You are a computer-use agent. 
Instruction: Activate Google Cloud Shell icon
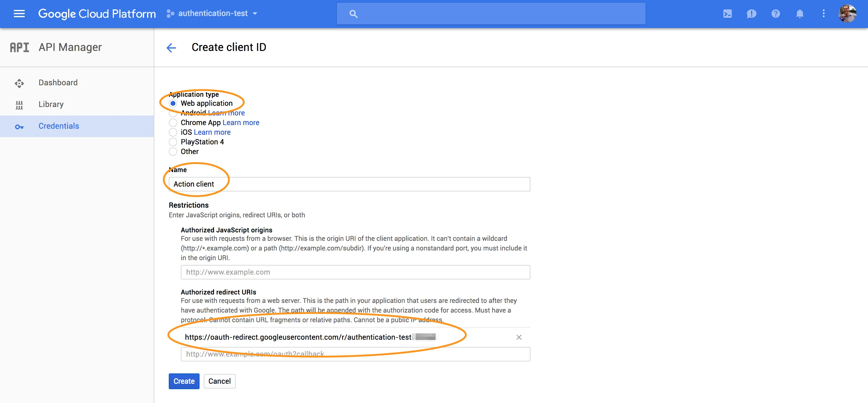click(727, 14)
